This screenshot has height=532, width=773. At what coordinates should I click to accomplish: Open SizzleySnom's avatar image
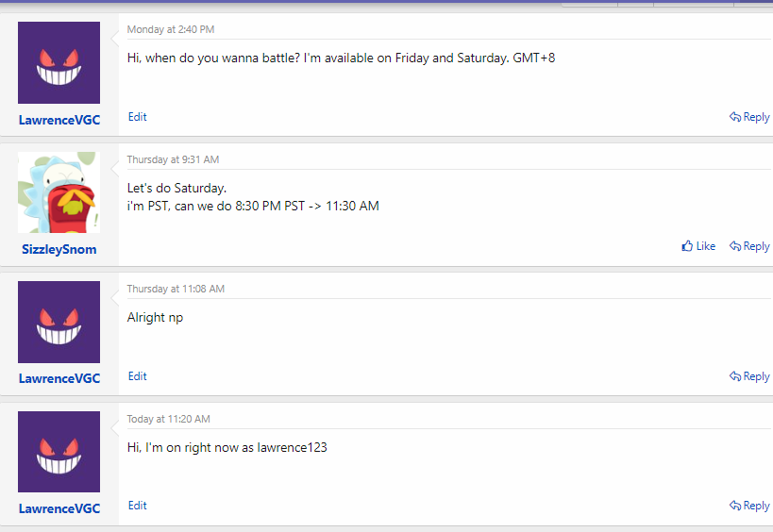coord(59,192)
